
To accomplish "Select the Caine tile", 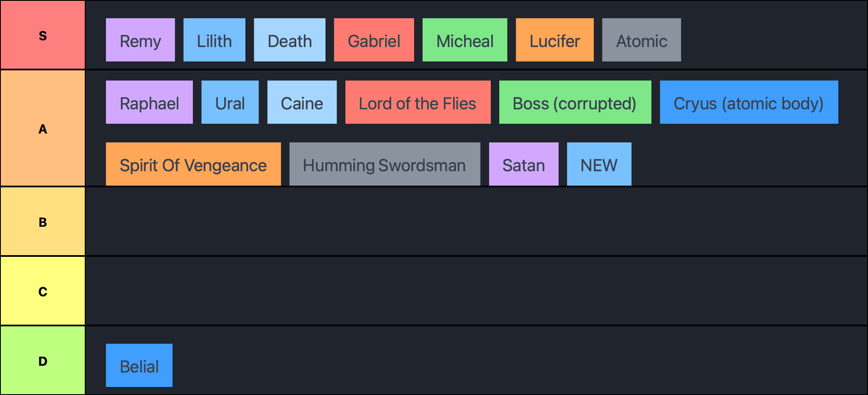I will coord(302,103).
